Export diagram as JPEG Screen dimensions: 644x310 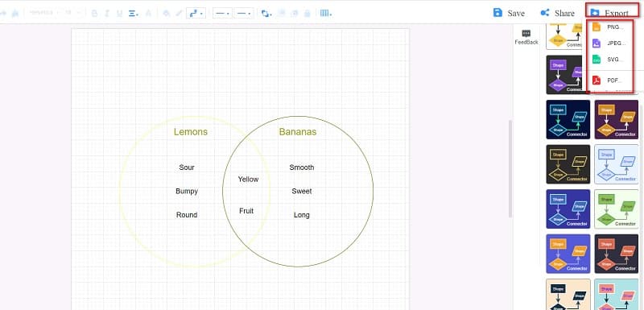[x=609, y=43]
